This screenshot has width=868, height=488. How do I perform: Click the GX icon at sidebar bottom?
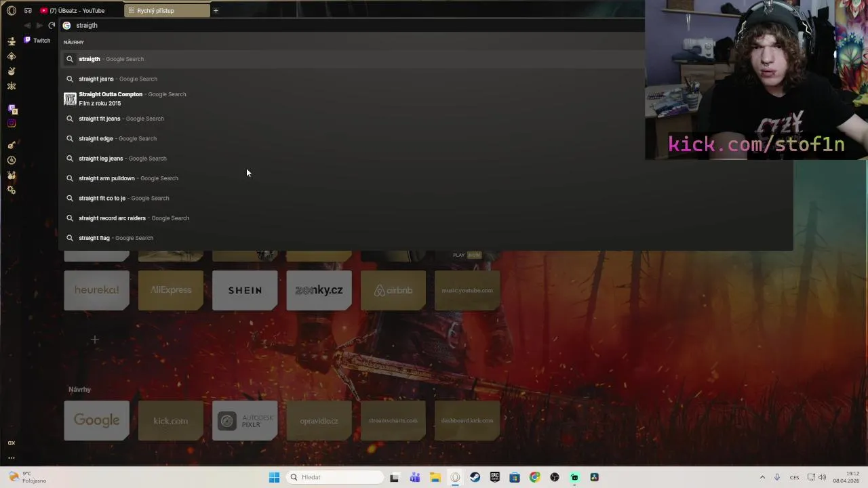pyautogui.click(x=12, y=443)
